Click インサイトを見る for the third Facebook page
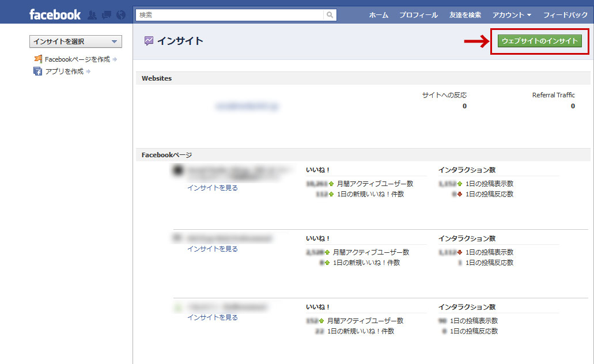Screen dimensions: 594x364 (213, 317)
